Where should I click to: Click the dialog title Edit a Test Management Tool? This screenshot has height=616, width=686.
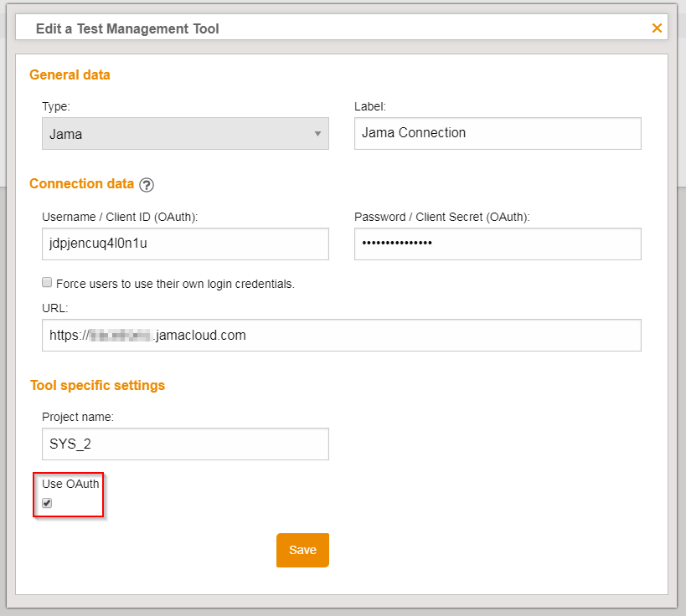127,29
